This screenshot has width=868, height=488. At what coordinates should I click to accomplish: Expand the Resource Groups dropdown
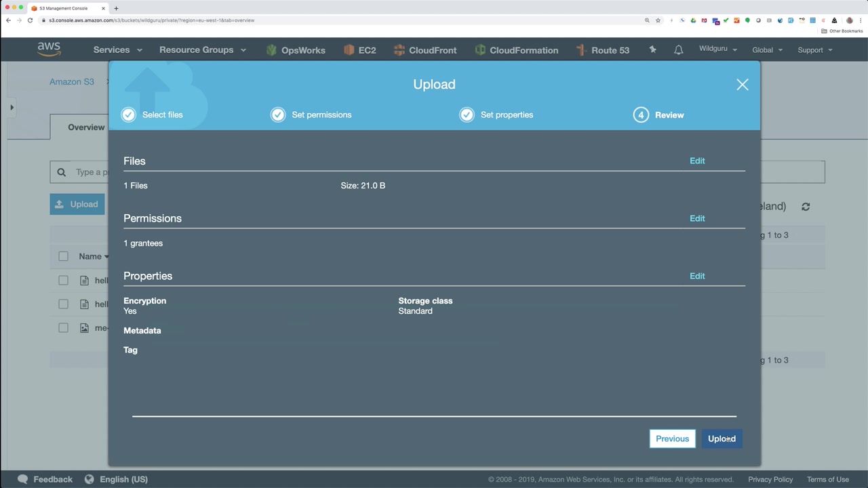coord(203,50)
